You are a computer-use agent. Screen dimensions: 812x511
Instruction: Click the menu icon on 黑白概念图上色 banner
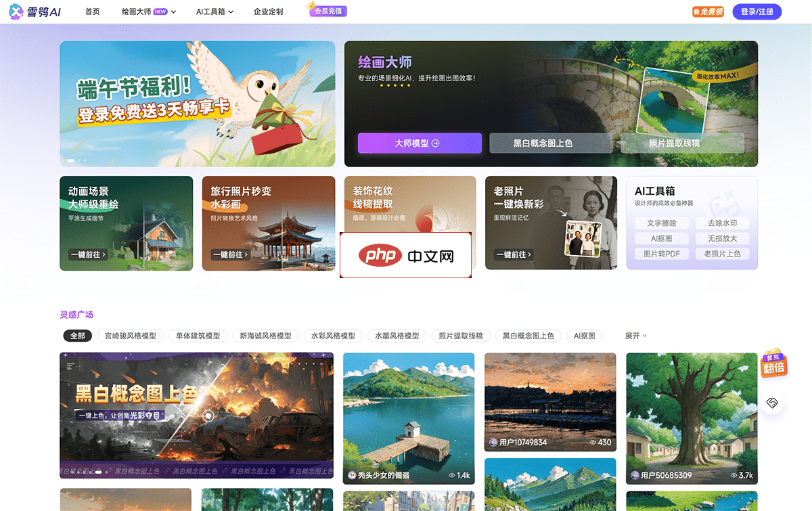click(x=70, y=365)
